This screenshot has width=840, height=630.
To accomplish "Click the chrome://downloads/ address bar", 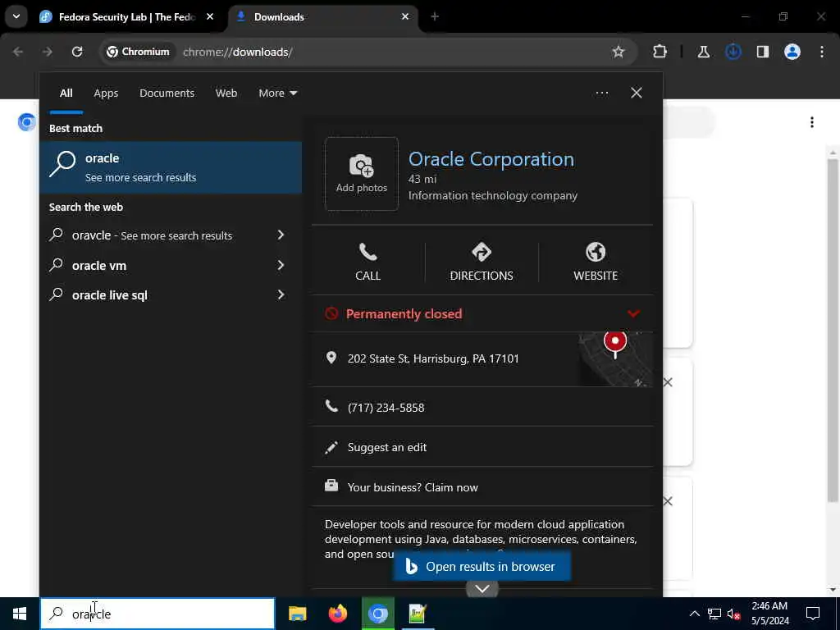I will (367, 52).
